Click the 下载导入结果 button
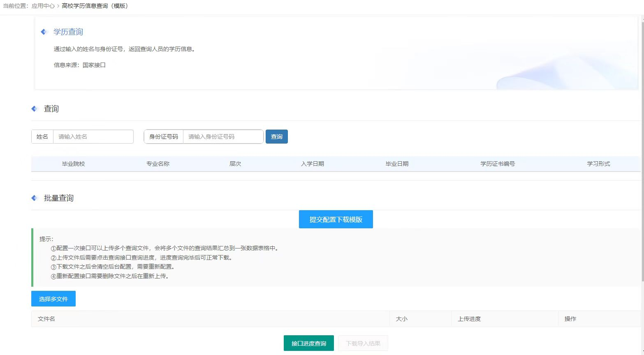The width and height of the screenshot is (644, 355). pyautogui.click(x=363, y=343)
